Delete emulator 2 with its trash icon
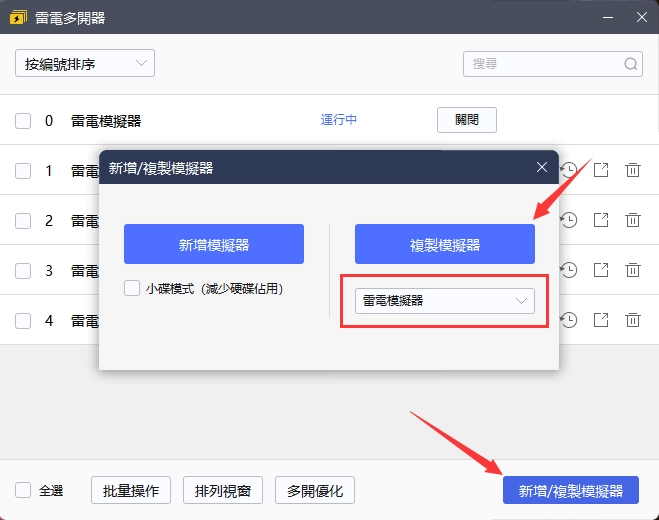The height and width of the screenshot is (520, 659). [x=633, y=220]
